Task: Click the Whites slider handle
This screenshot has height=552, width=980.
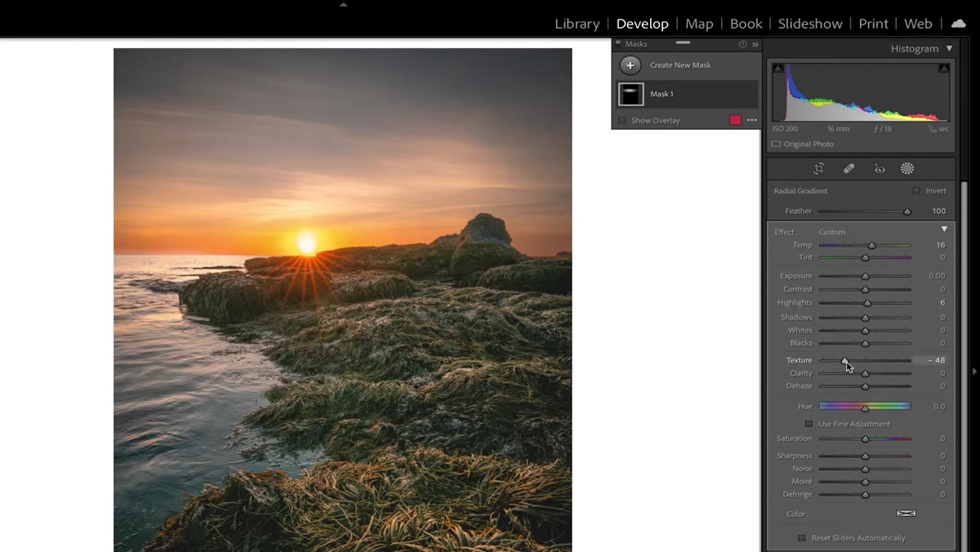Action: pos(865,331)
